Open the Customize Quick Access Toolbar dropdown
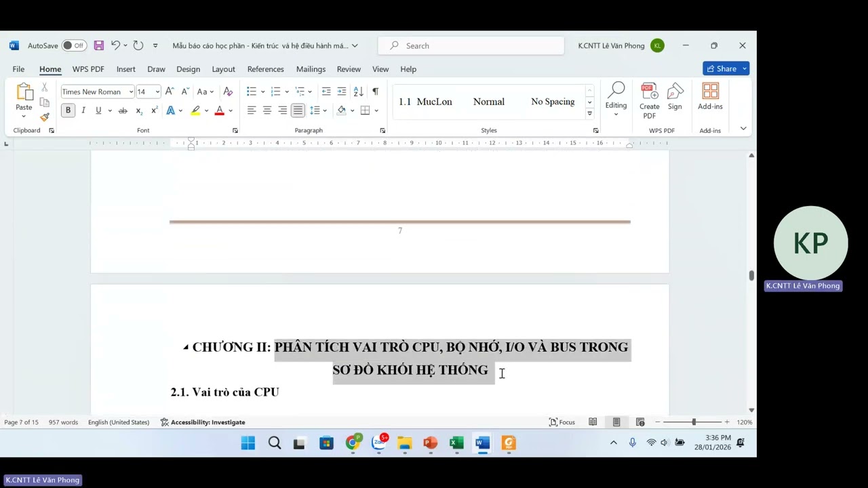 155,45
